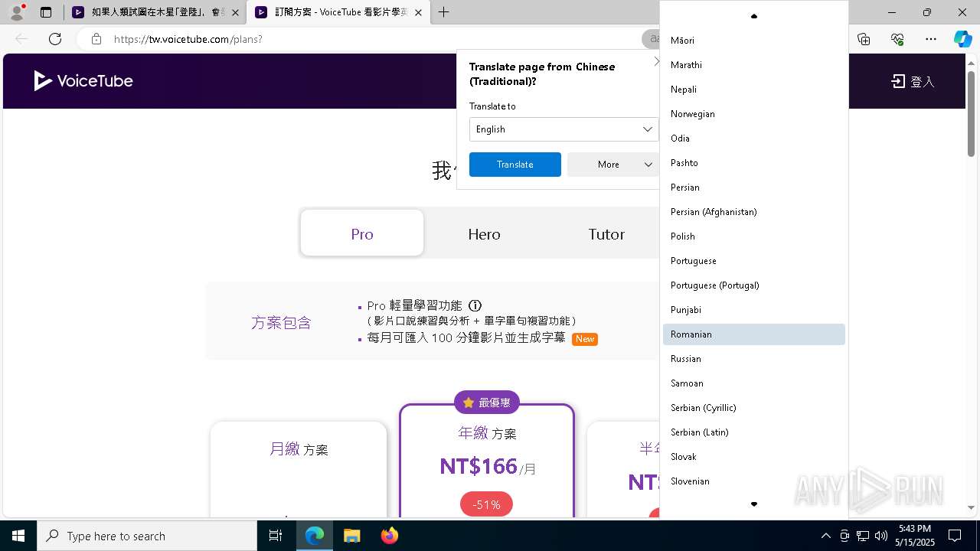980x551 pixels.
Task: Click info icon beside Pro 輕量學習功能
Action: 475,305
